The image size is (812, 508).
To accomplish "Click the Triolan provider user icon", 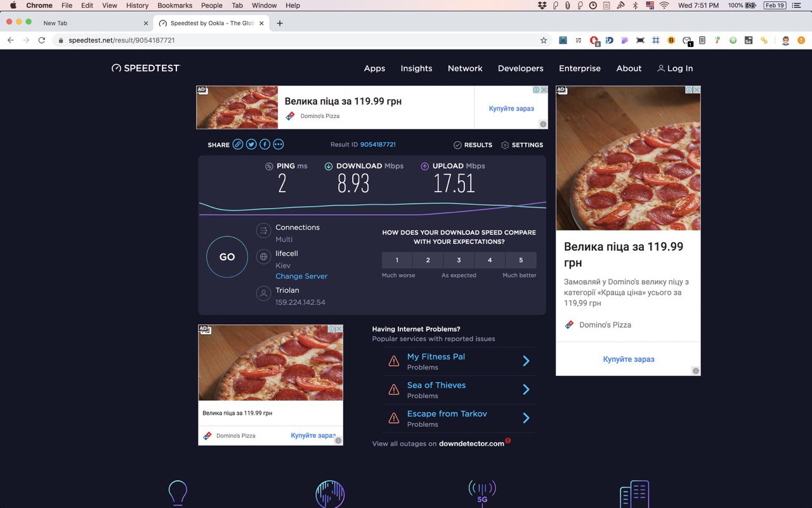I will 263,293.
